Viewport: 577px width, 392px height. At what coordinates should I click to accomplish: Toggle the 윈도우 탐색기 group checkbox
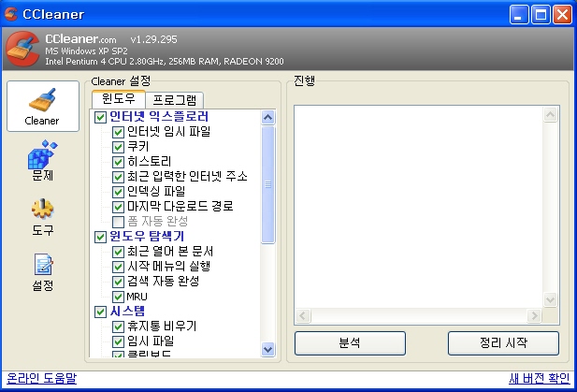(100, 237)
